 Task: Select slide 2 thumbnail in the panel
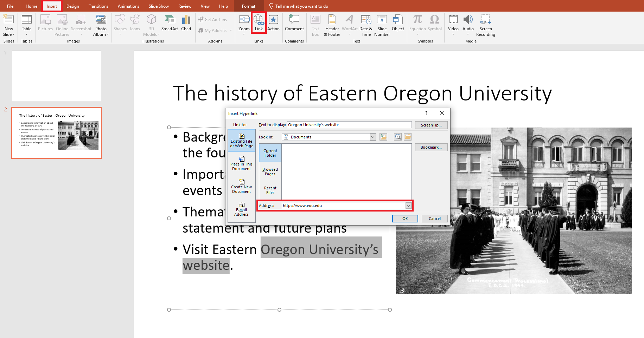(x=56, y=133)
